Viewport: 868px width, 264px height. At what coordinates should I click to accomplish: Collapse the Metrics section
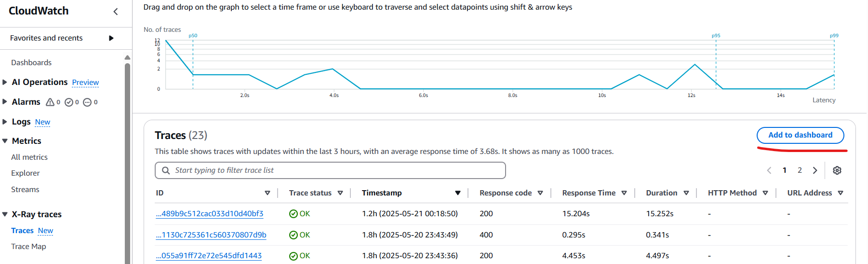pos(5,141)
